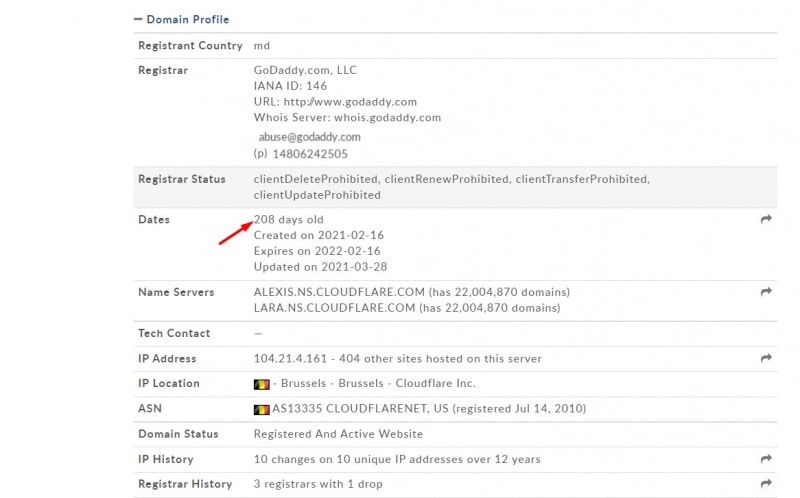Click the share arrow in the Dates row
Viewport: 800px width, 498px height.
tap(766, 219)
